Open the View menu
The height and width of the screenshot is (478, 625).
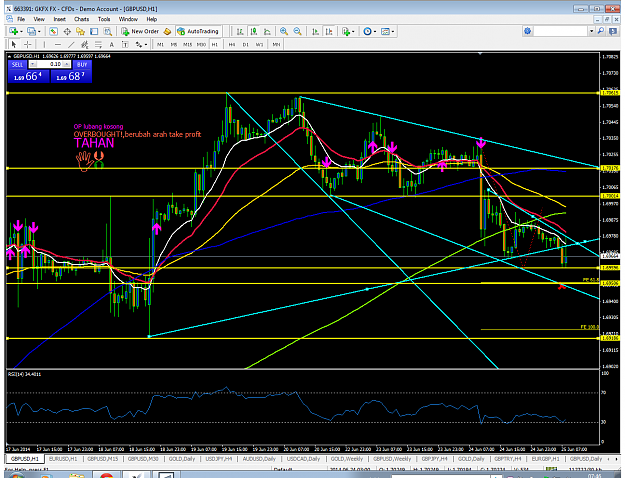click(x=39, y=19)
